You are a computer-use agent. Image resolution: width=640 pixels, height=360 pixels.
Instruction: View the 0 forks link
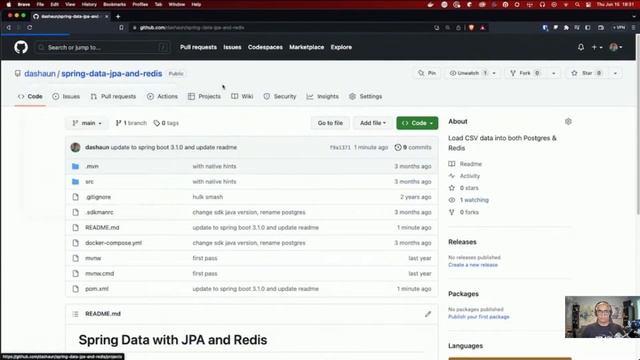(x=464, y=212)
